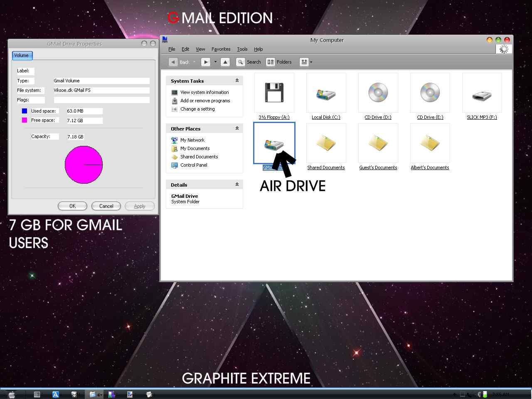
Task: Go up one folder level
Action: pos(225,62)
